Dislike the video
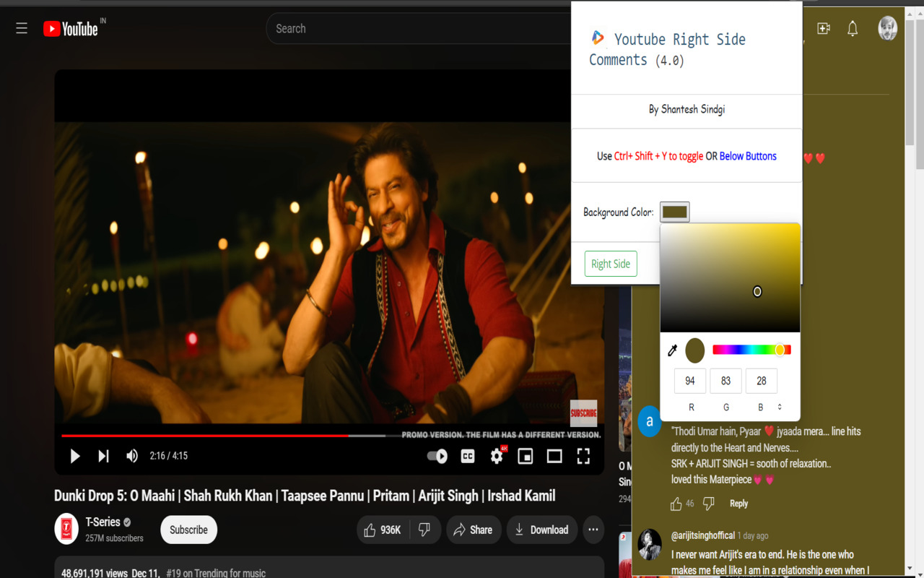The width and height of the screenshot is (924, 578). pyautogui.click(x=425, y=530)
